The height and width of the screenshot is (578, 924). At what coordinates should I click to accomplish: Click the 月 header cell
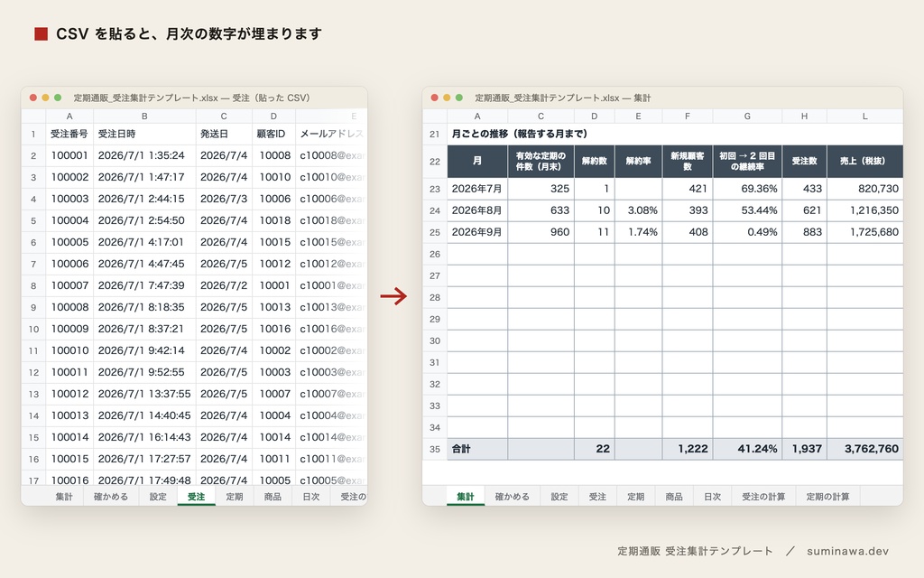[477, 161]
